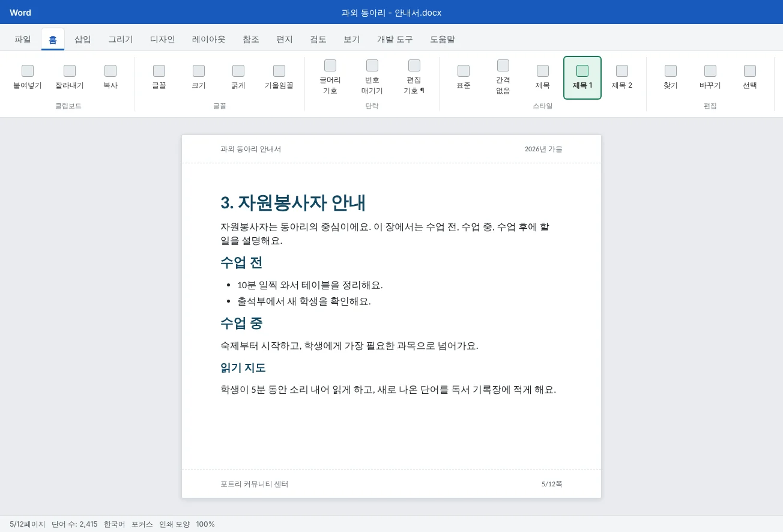The image size is (783, 532).
Task: Select 인쇄 모양 view in status bar
Action: [174, 524]
